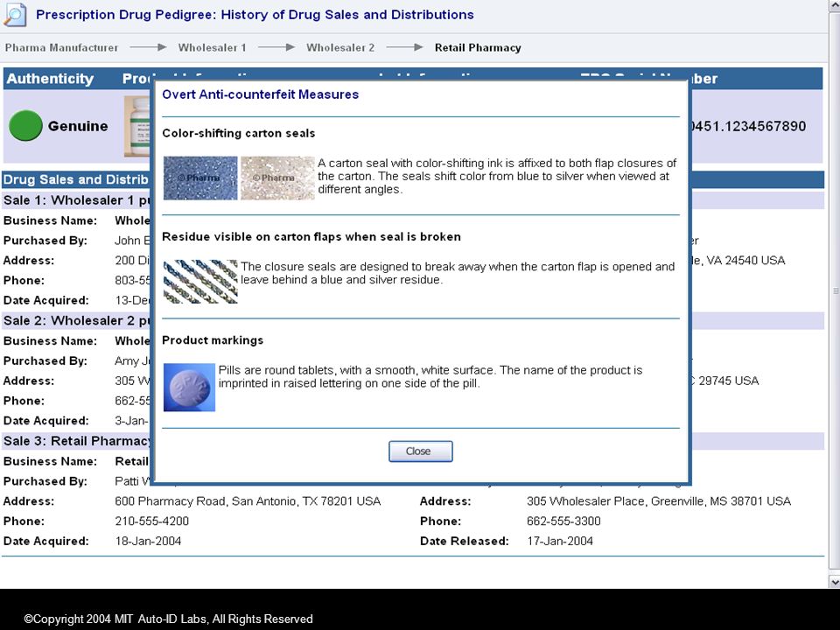Click the magnifier document icon beside the page title
The image size is (840, 630).
[15, 15]
